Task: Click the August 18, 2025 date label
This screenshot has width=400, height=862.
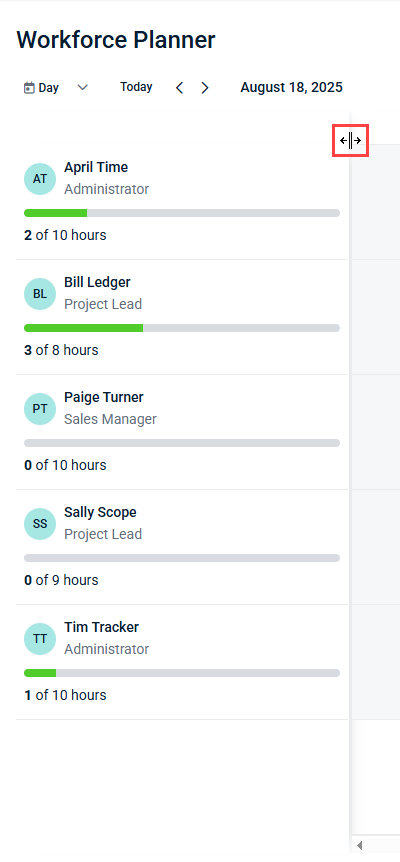Action: 291,87
